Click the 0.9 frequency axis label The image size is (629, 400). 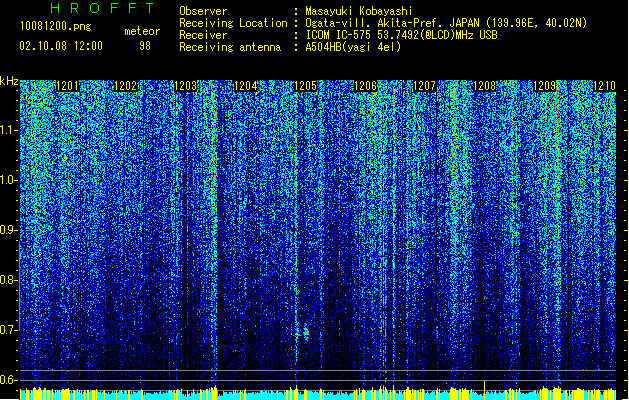(8, 230)
